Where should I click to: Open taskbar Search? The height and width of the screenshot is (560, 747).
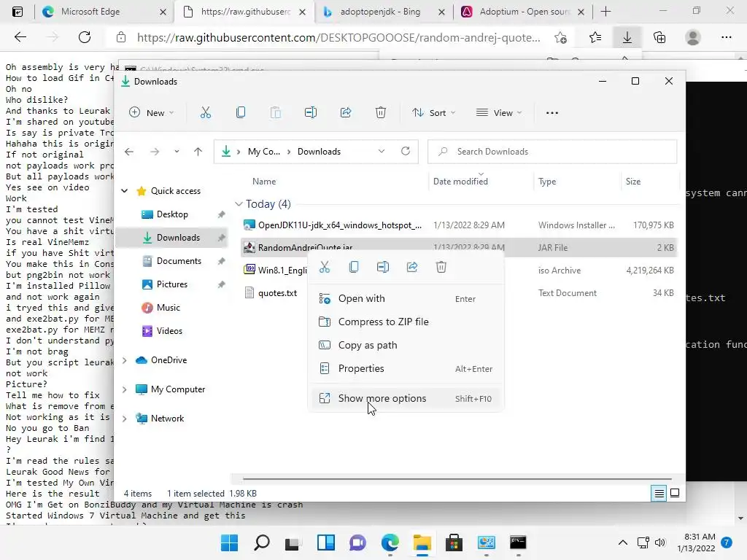click(262, 542)
